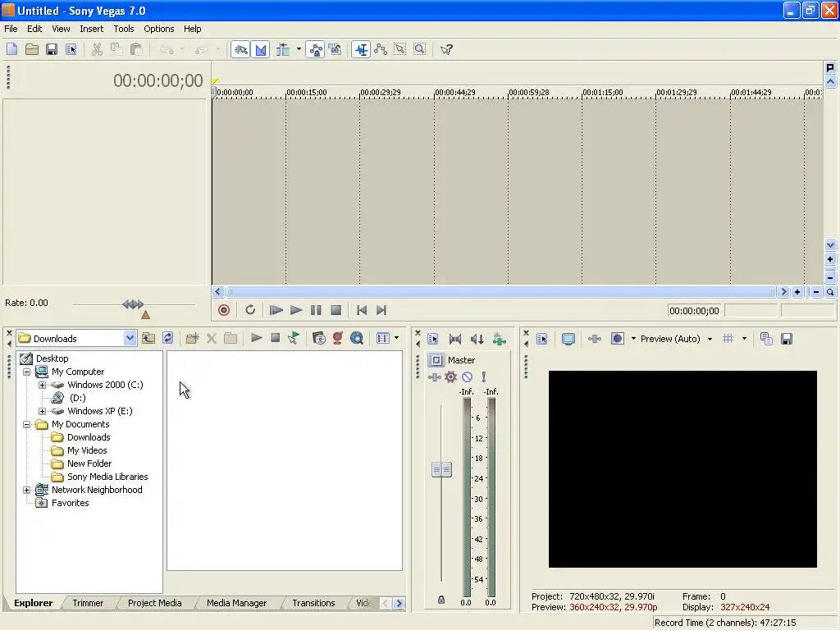
Task: Open the project Properties icon in main toolbar
Action: [71, 50]
